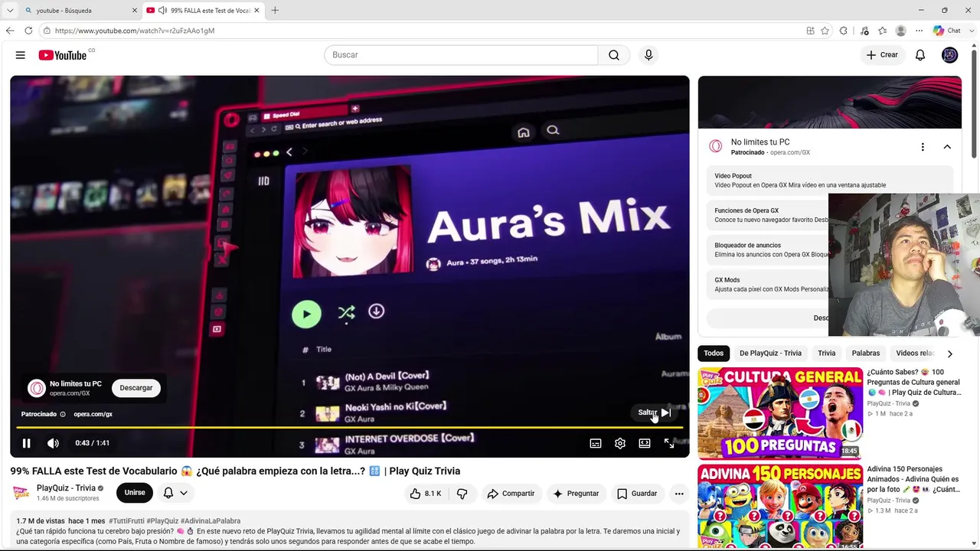
Task: Open the channel notification bell dropdown
Action: click(175, 493)
